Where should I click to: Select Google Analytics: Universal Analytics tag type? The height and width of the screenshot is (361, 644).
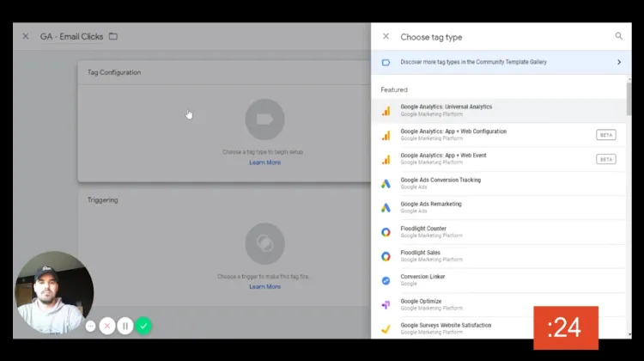coord(499,111)
